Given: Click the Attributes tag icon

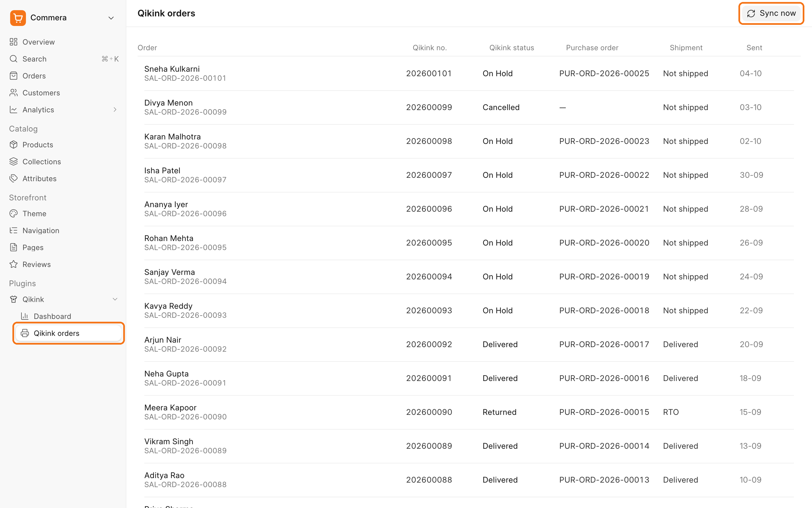Looking at the screenshot, I should click(x=14, y=178).
